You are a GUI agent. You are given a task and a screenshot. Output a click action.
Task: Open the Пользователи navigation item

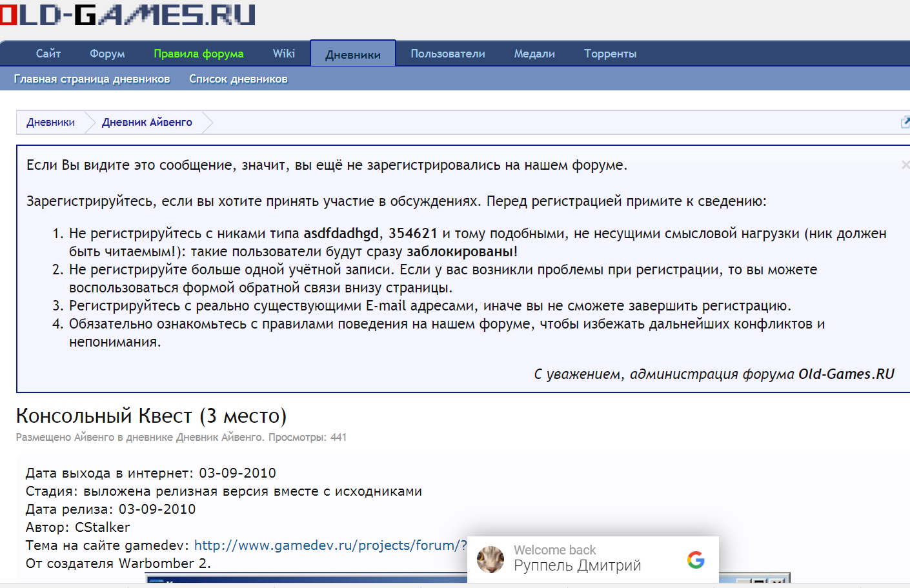pyautogui.click(x=448, y=54)
